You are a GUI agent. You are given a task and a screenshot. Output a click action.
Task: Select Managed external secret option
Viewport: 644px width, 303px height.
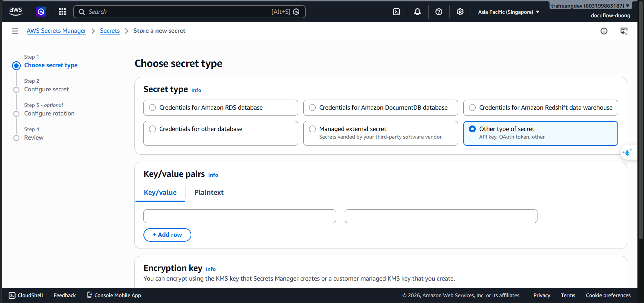[x=381, y=133]
